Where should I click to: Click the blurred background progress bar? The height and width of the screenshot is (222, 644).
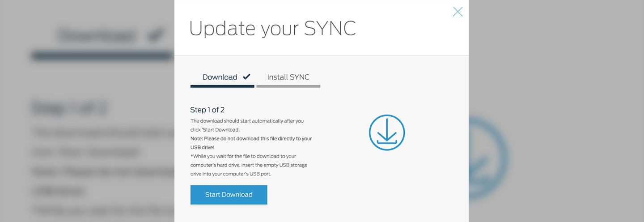pyautogui.click(x=102, y=56)
